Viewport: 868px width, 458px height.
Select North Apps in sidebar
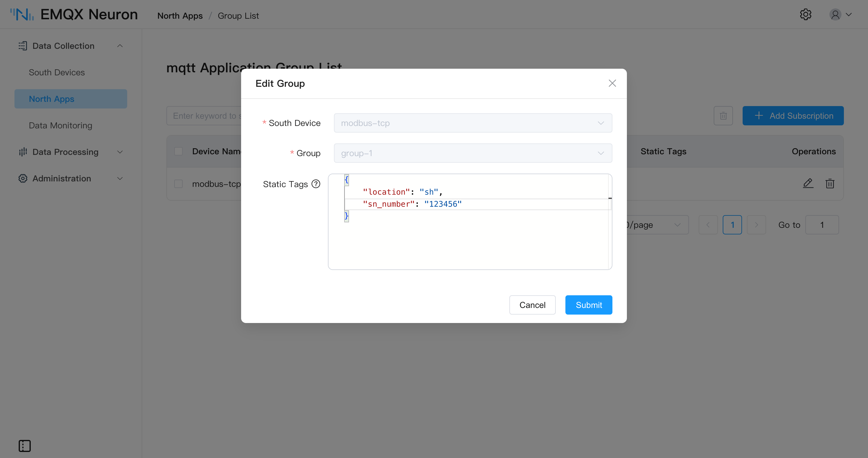tap(71, 99)
